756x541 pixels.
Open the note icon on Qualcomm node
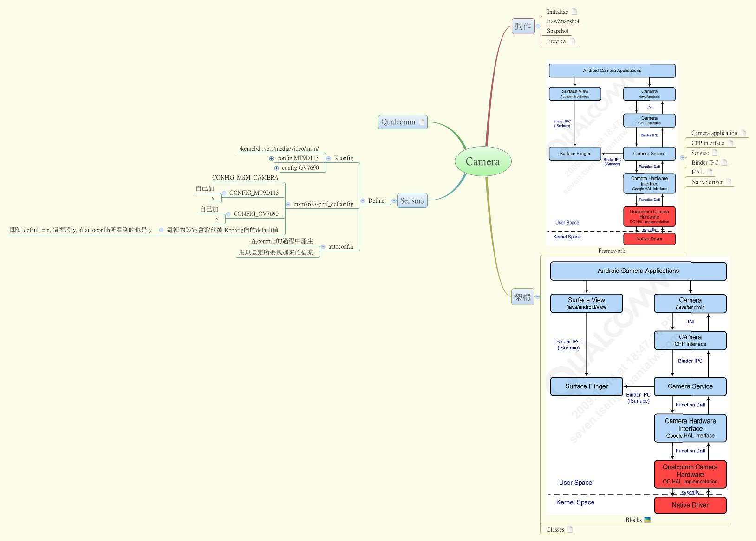422,122
